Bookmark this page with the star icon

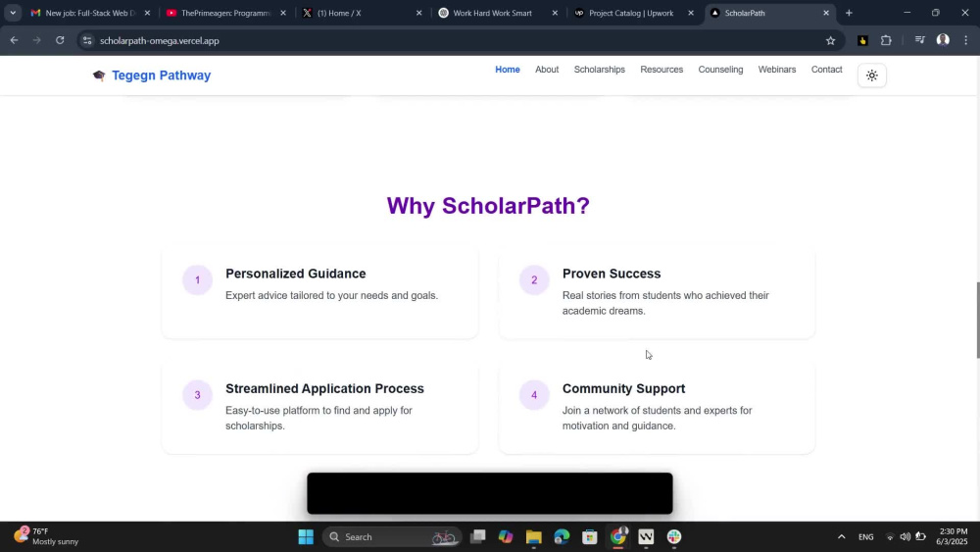click(830, 40)
